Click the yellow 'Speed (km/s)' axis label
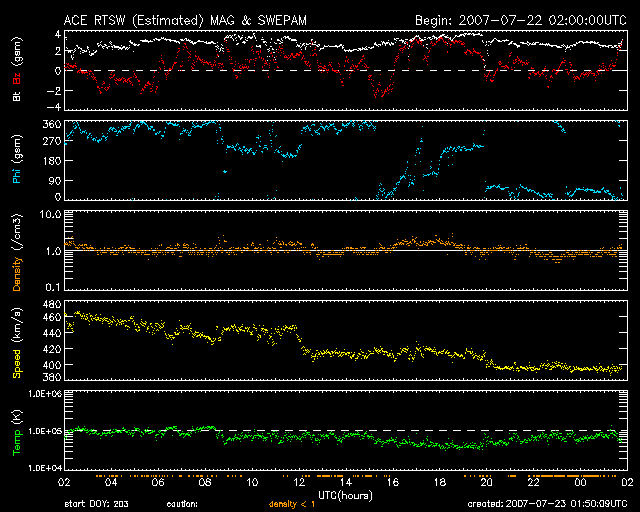Image resolution: width=640 pixels, height=512 pixels. [x=17, y=342]
